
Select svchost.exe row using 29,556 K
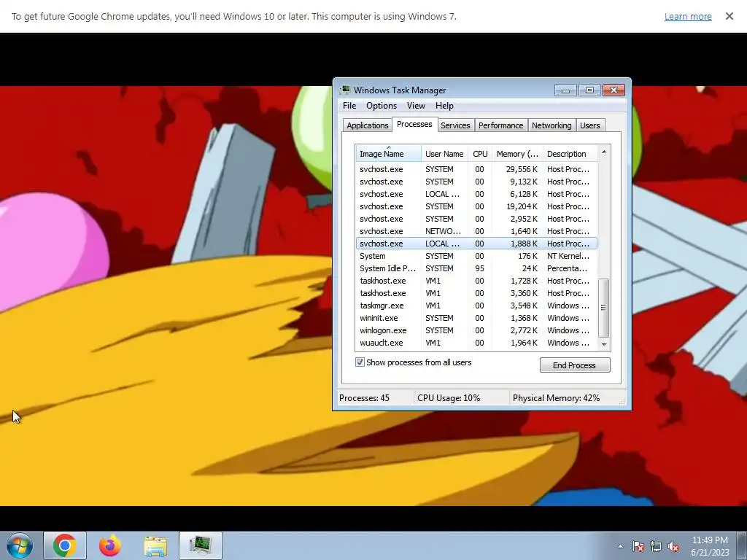point(476,169)
